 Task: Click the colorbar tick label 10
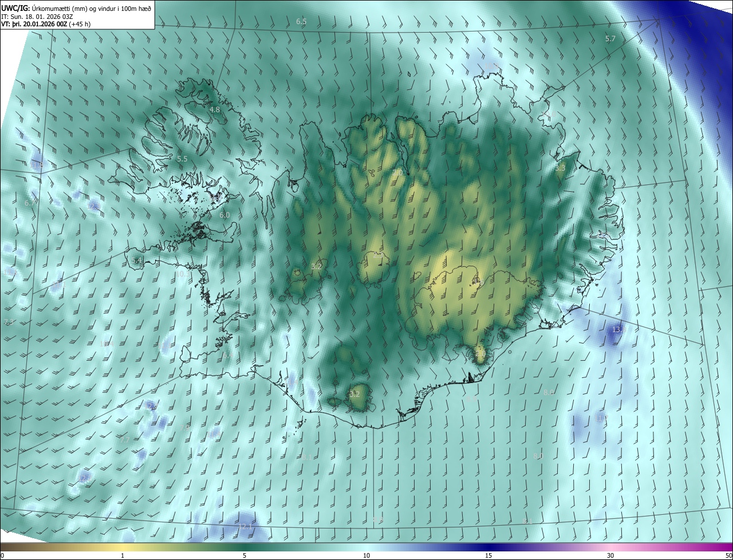pyautogui.click(x=366, y=555)
